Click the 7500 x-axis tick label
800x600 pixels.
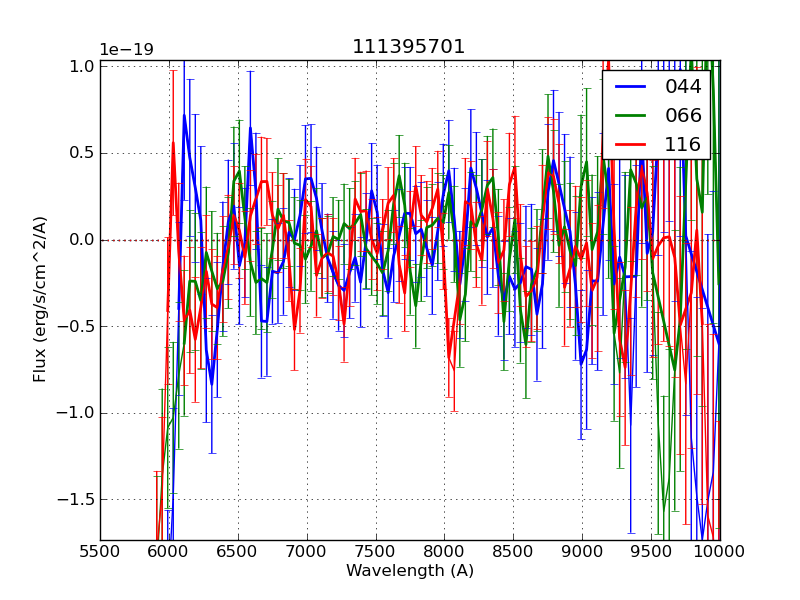376,551
